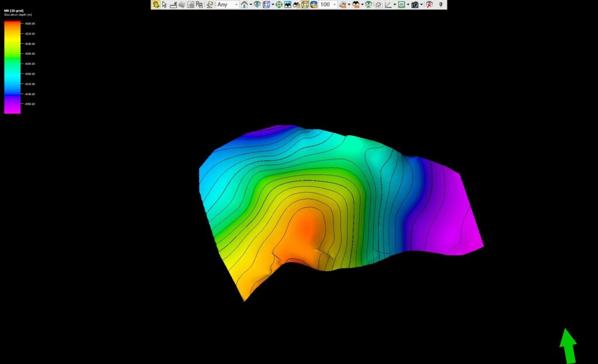Viewport: 598px width, 364px height.
Task: Select the arrow pick tool
Action: pyautogui.click(x=165, y=5)
